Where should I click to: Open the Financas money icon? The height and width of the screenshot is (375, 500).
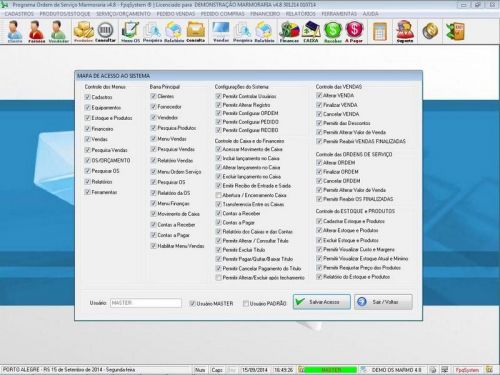coord(289,32)
